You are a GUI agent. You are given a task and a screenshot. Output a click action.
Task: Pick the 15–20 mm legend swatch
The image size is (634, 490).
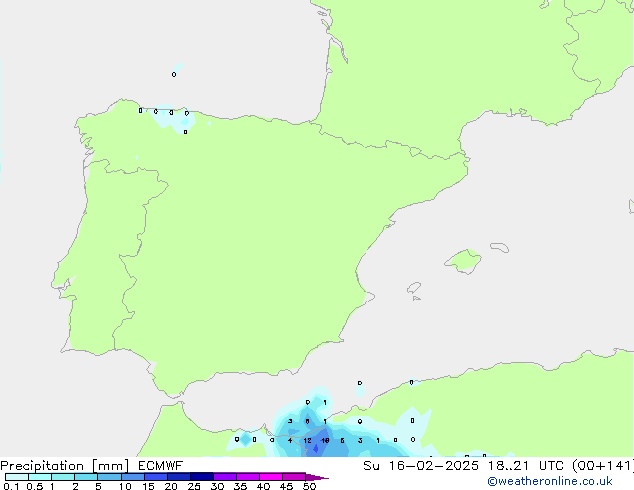(156, 477)
